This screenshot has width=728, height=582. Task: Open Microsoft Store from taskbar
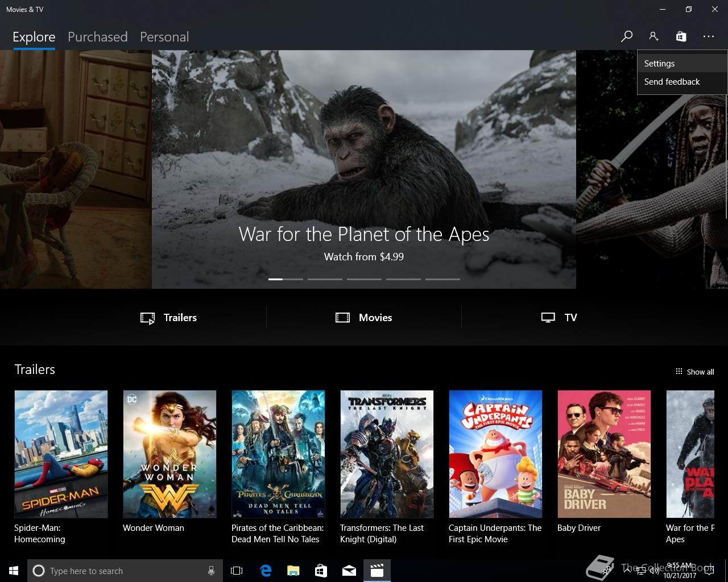tap(321, 571)
